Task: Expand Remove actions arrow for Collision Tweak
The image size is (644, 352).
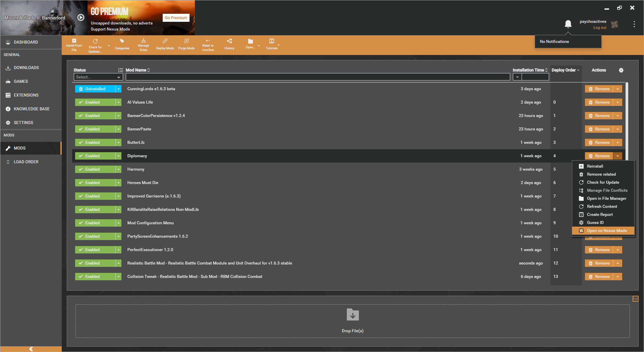Action: click(618, 277)
